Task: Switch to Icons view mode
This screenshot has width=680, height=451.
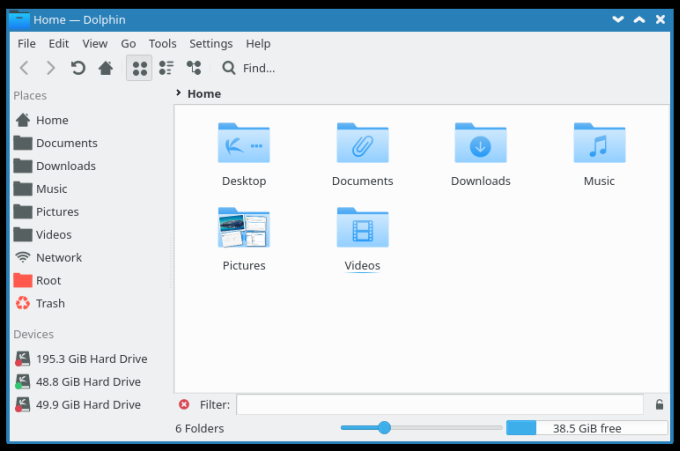Action: pos(139,68)
